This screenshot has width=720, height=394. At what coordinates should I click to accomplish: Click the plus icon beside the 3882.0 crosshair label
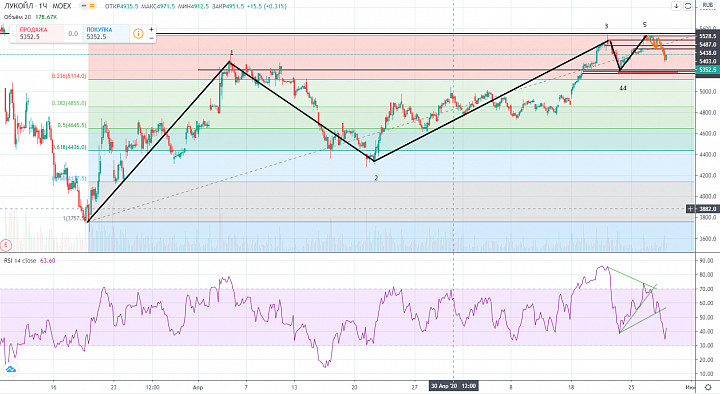[691, 209]
